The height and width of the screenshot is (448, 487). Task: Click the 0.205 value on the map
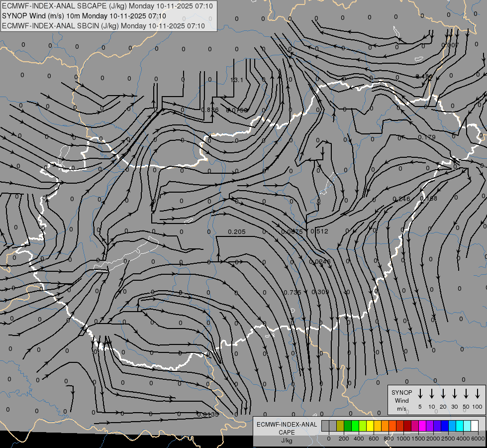coord(237,232)
